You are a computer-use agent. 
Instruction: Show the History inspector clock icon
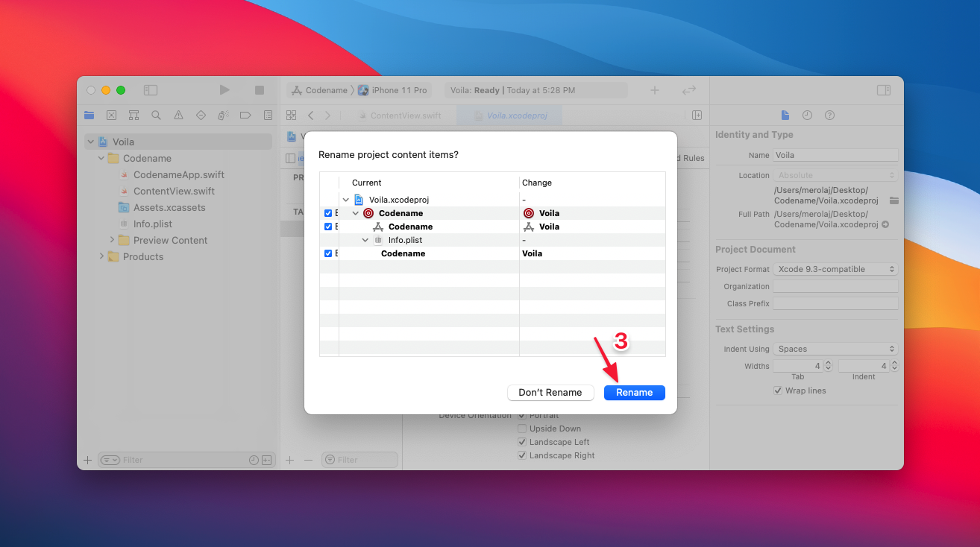click(x=807, y=116)
